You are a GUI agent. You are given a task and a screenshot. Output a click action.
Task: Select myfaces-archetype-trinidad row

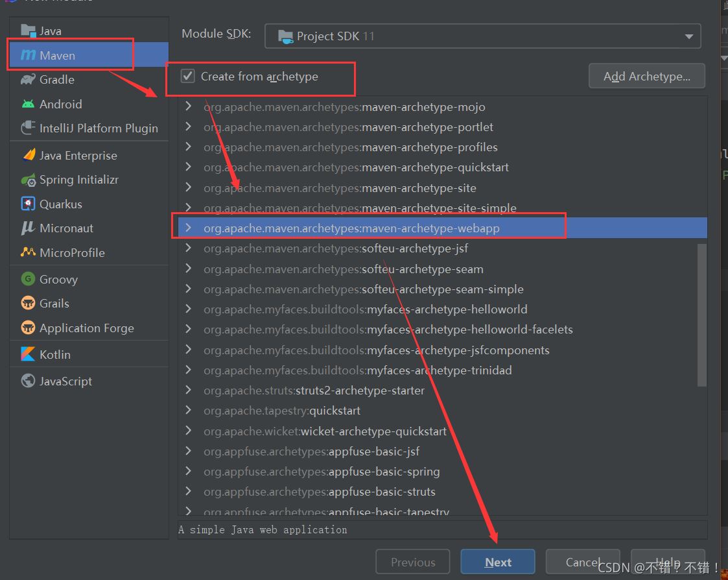click(443, 370)
